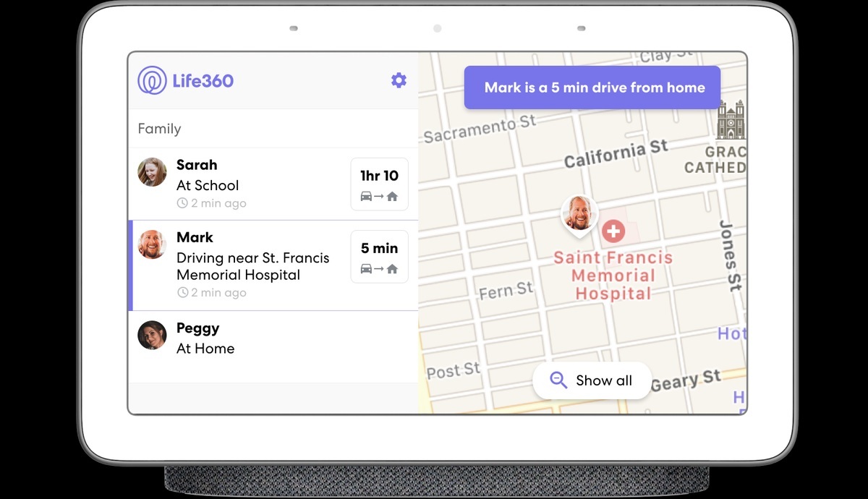Click the red hospital cross marker
The height and width of the screenshot is (499, 868).
613,231
